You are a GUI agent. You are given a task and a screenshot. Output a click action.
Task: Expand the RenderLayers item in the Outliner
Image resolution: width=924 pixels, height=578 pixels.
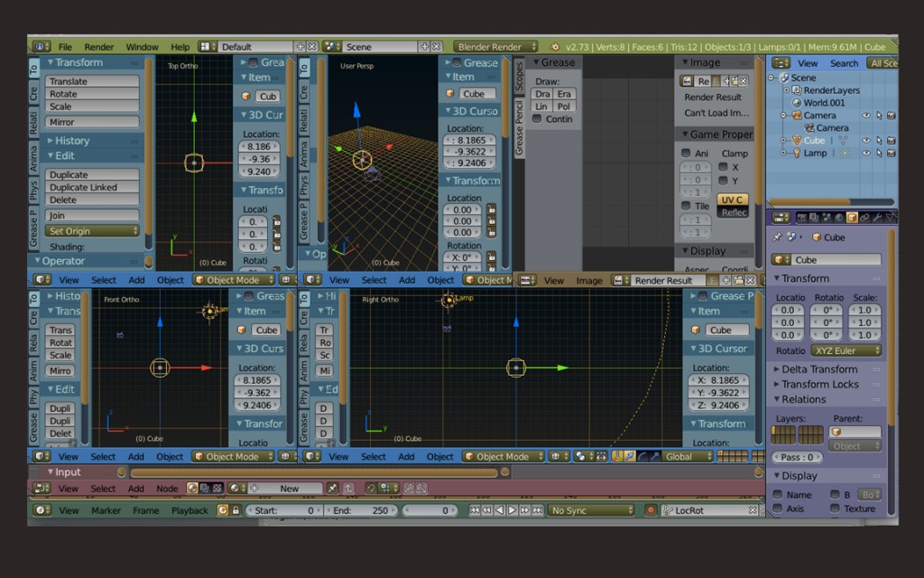pos(787,90)
